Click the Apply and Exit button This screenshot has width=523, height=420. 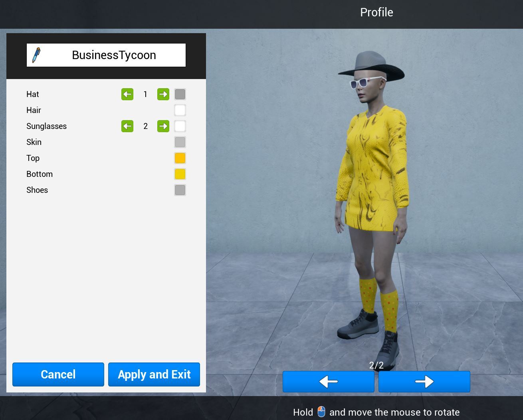pos(154,374)
